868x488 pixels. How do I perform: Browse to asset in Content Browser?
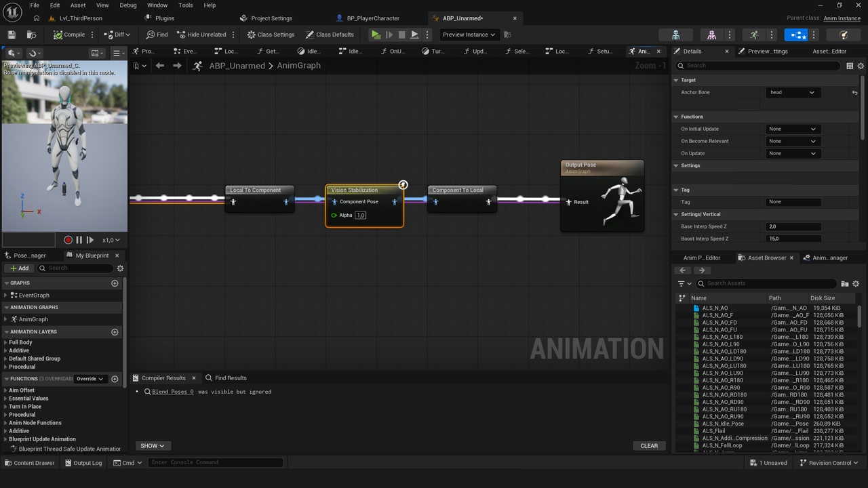click(x=31, y=35)
